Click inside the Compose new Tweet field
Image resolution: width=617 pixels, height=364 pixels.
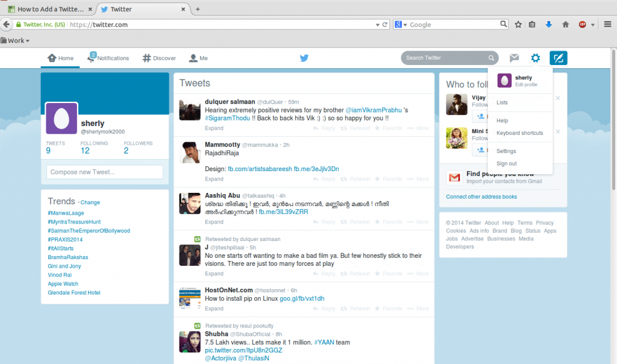coord(104,172)
